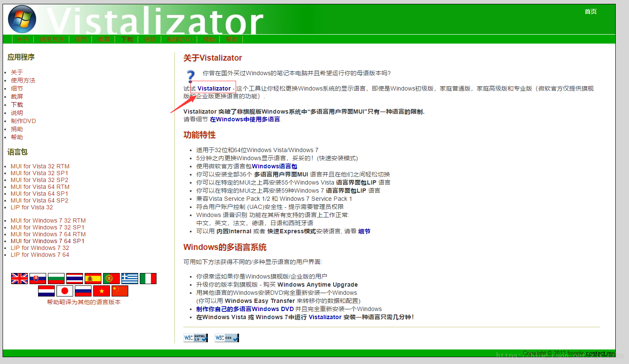The height and width of the screenshot is (364, 629).
Task: Open MUI for Vista 64 RTM link
Action: 40,187
